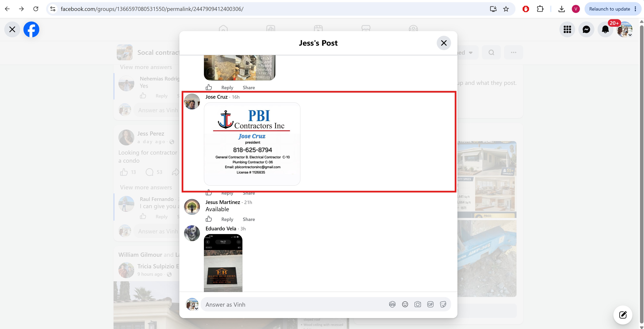Reply to the masonry image comment above Jose Cruz

point(227,88)
